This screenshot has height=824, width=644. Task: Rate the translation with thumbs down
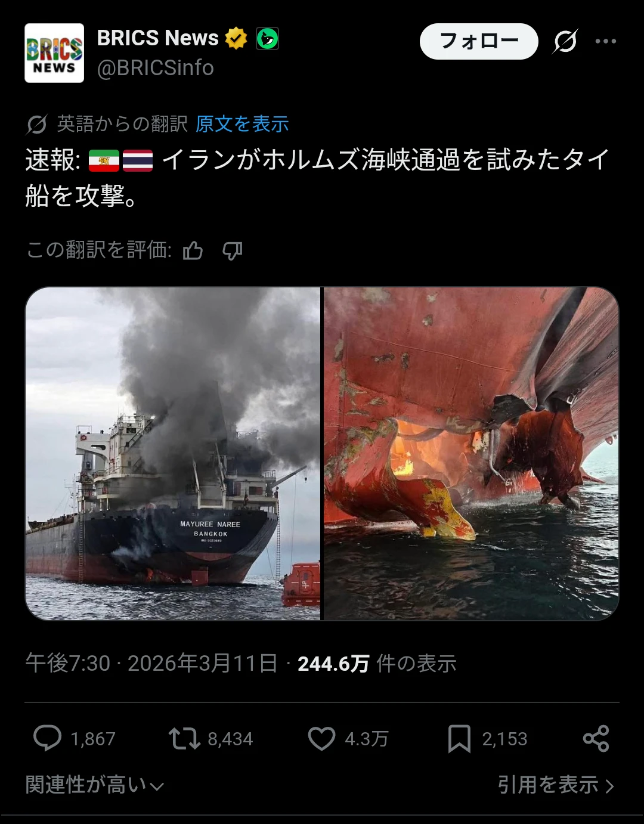[232, 251]
